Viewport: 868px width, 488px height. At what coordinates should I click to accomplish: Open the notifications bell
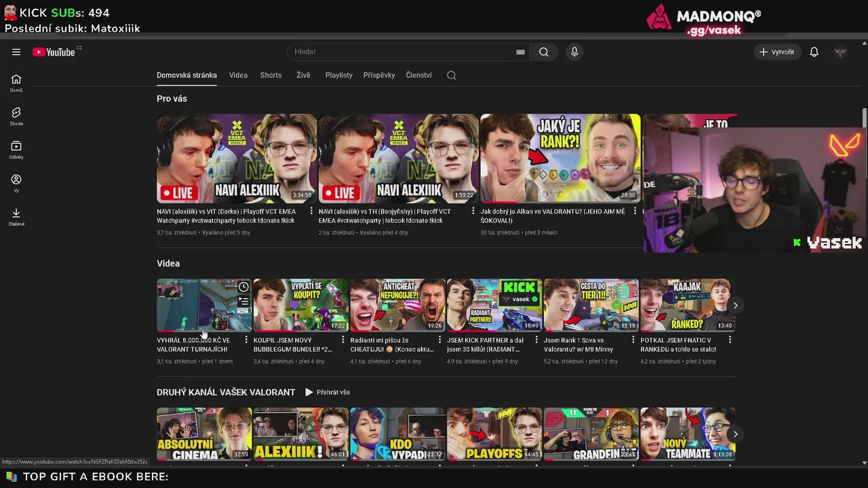pos(814,52)
